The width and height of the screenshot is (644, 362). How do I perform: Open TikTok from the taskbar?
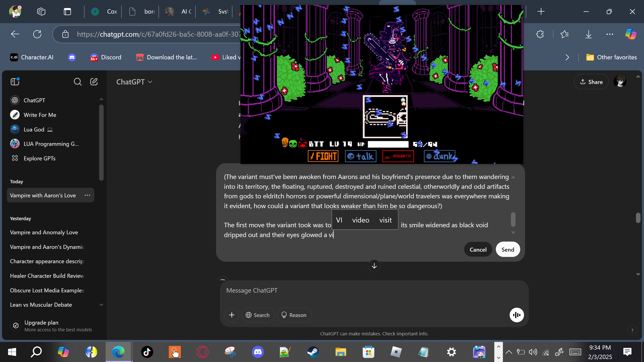[147, 352]
